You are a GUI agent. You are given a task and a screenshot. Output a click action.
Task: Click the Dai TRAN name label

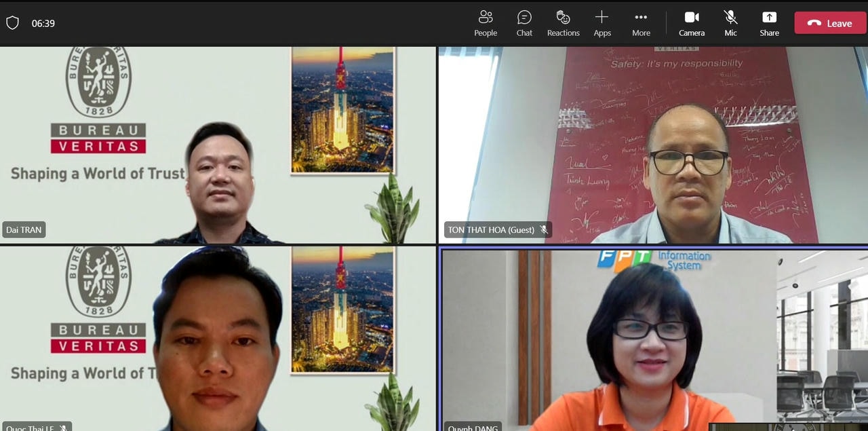[24, 230]
